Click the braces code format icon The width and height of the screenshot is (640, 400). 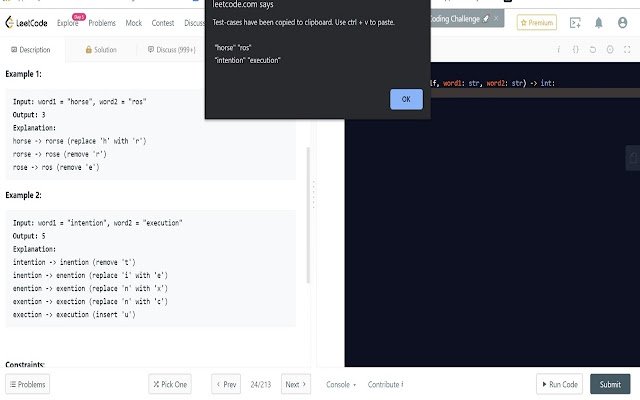576,50
